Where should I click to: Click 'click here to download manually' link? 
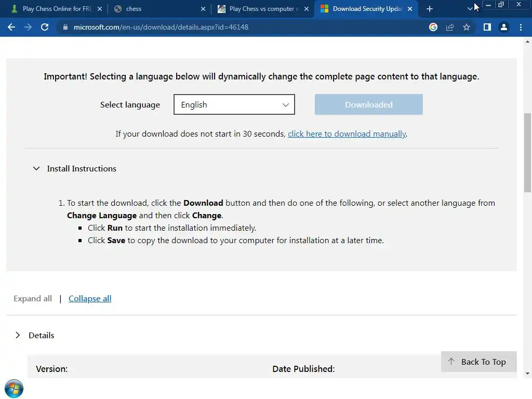[347, 134]
